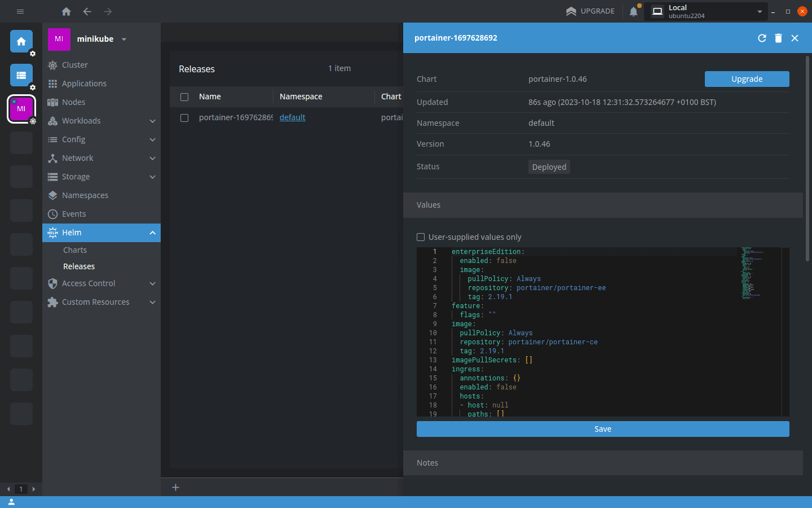The height and width of the screenshot is (508, 812).
Task: Delete the release with trash icon
Action: coord(778,38)
